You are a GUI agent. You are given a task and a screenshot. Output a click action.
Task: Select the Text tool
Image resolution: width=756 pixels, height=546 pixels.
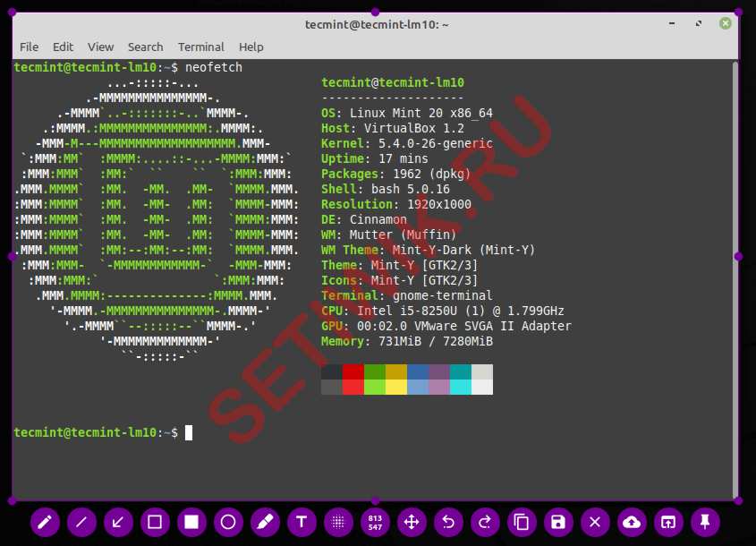click(302, 522)
